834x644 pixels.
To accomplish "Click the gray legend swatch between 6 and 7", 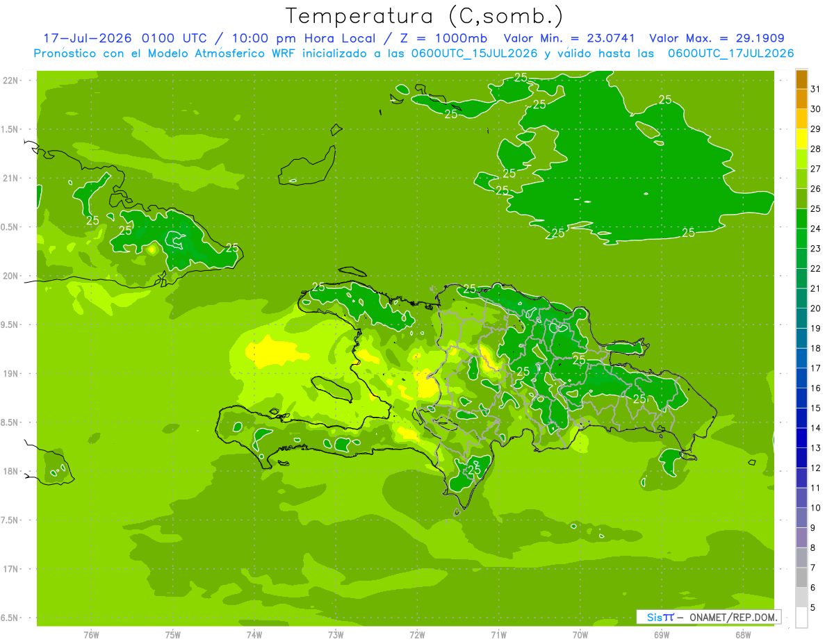I will 801,577.
